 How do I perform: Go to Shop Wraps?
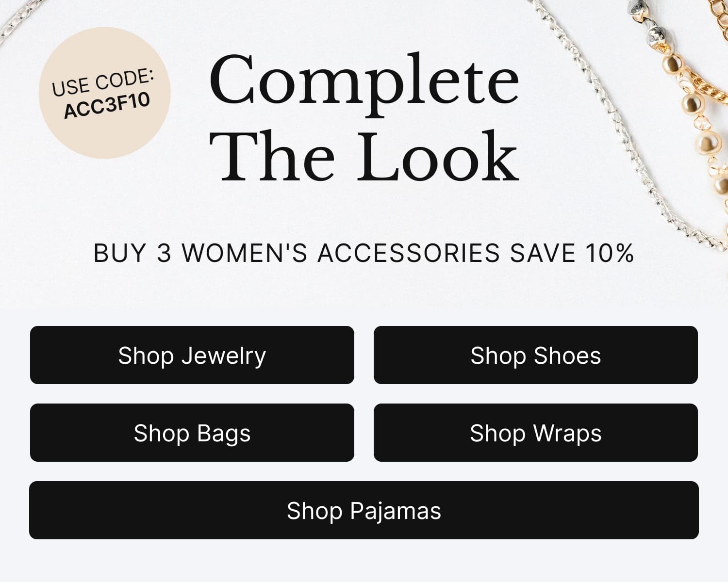click(536, 433)
